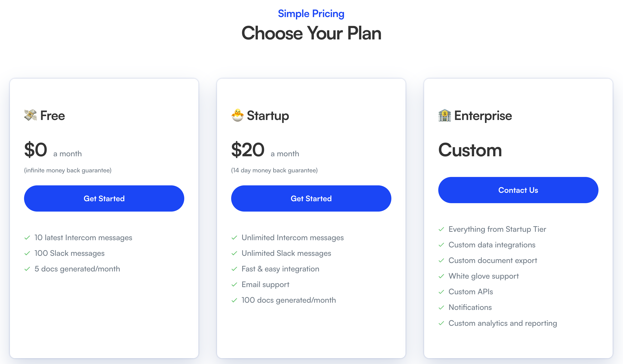
Task: Click the checkmark next to Email support
Action: pos(234,284)
